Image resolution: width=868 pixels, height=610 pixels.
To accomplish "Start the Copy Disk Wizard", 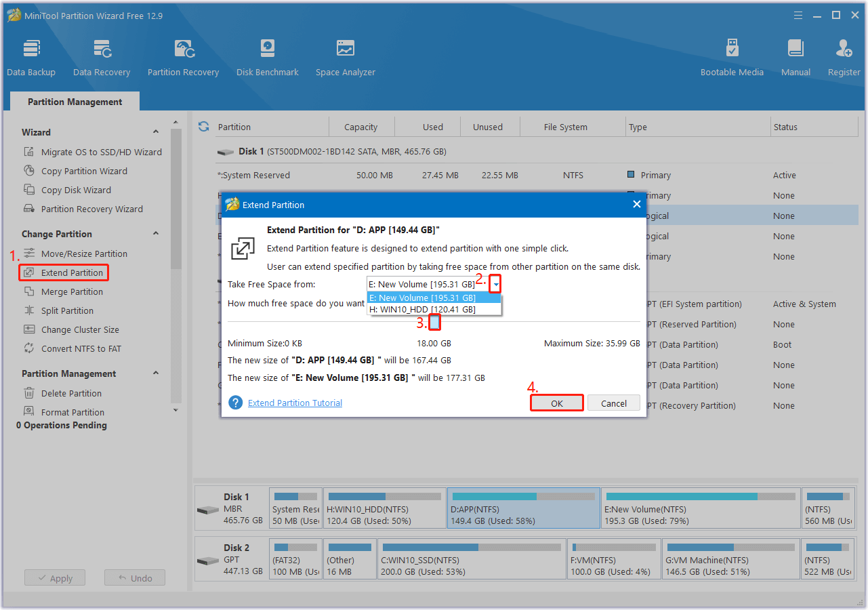I will point(67,190).
